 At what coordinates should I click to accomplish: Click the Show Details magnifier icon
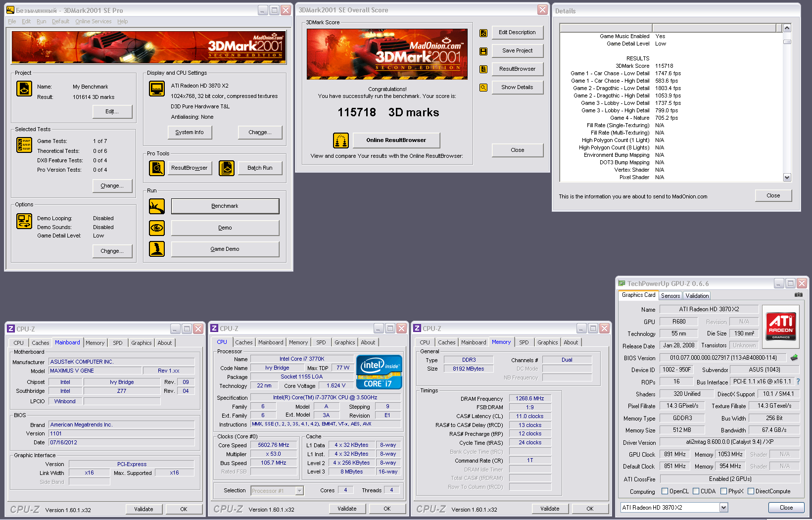tap(483, 88)
